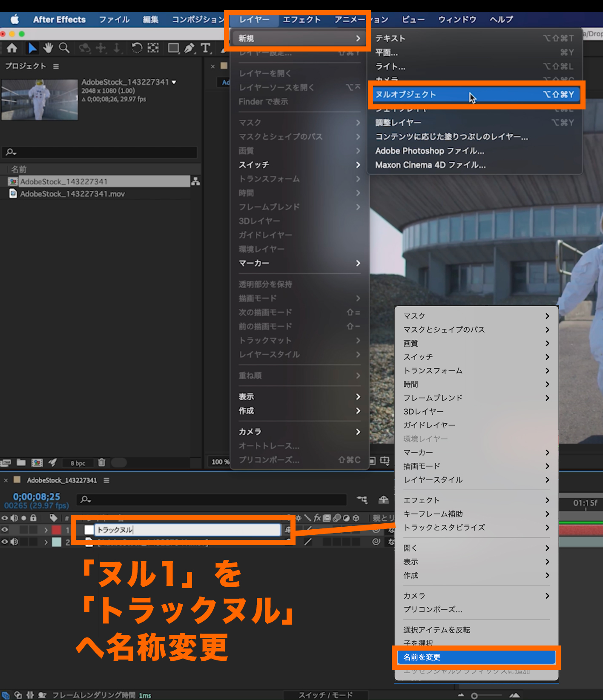The width and height of the screenshot is (603, 700).
Task: Select the Zoom magnifier tool
Action: [x=64, y=48]
